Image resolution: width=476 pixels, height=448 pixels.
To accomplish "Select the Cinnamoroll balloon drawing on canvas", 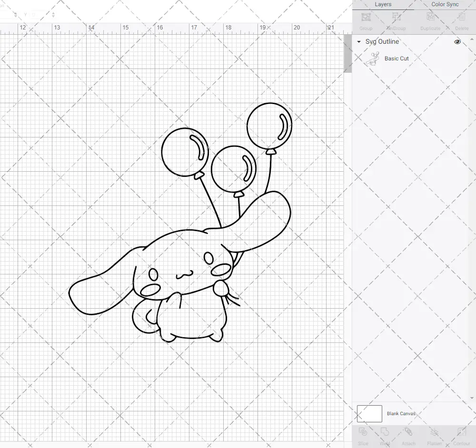I will point(180,223).
